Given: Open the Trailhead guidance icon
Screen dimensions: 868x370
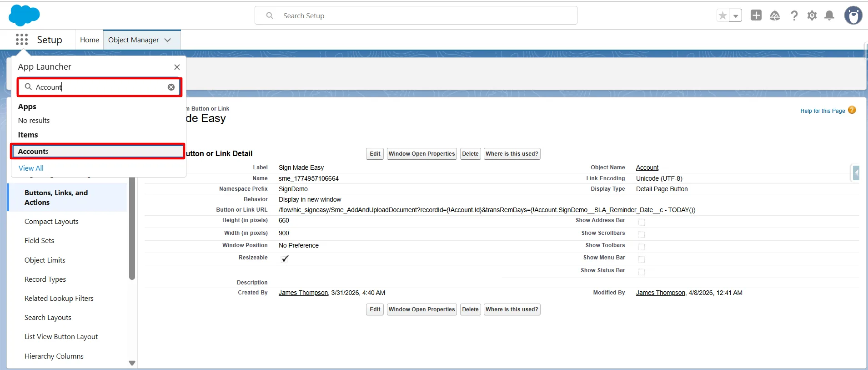Looking at the screenshot, I should pos(775,15).
